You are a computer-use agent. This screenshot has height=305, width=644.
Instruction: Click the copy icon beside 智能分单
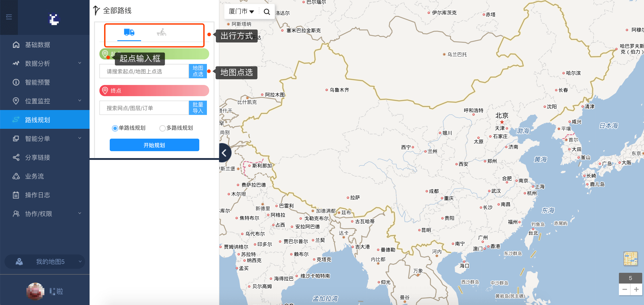point(16,138)
